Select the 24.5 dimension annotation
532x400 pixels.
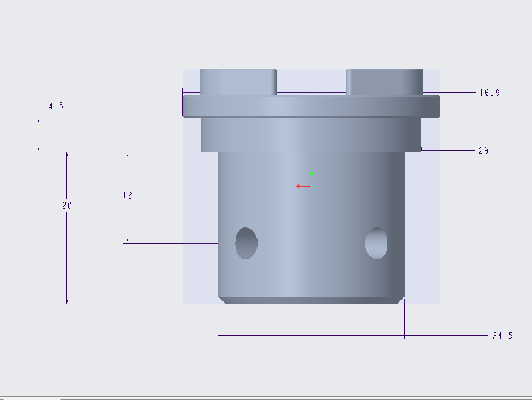click(501, 336)
